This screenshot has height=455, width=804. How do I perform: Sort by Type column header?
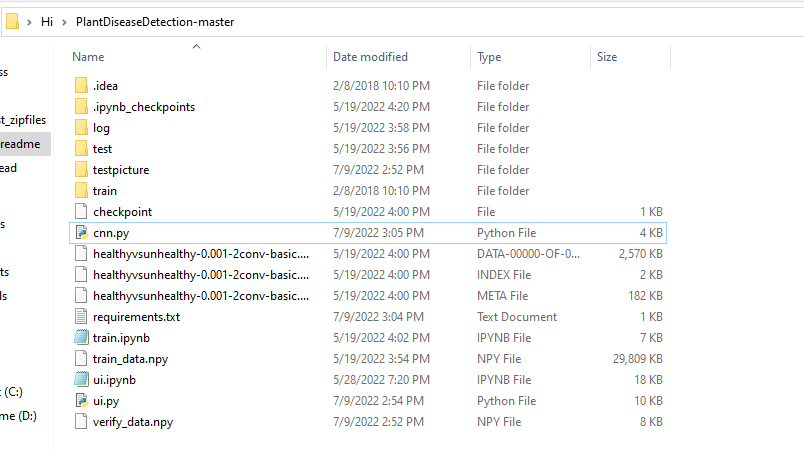click(x=489, y=57)
